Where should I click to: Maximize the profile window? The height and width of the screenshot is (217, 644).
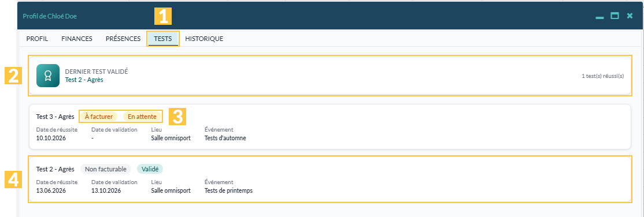[x=615, y=16]
